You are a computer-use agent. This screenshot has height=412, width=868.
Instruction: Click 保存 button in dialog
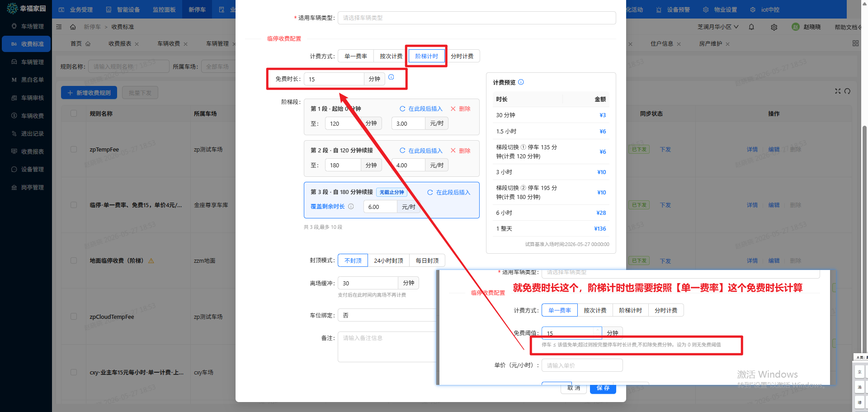point(603,389)
